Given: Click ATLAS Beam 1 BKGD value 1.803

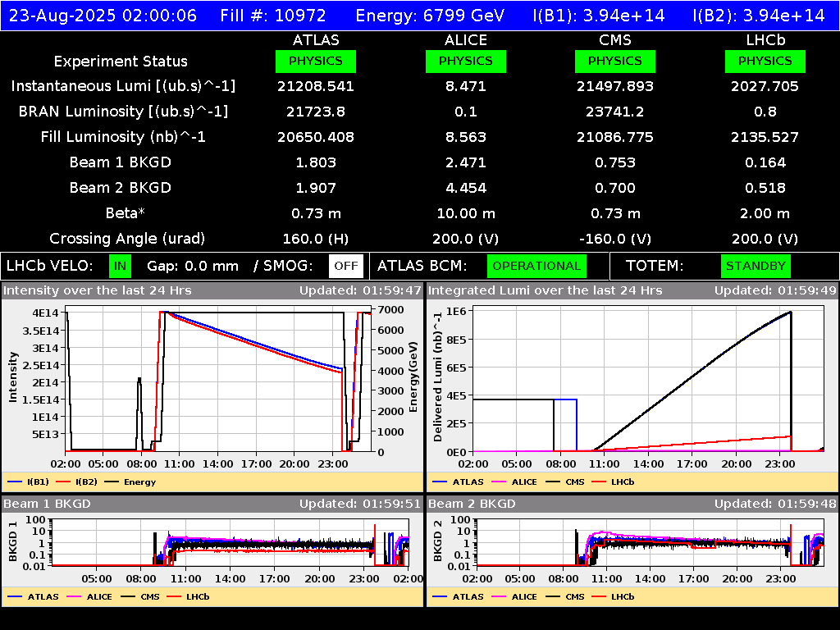Looking at the screenshot, I should 316,162.
